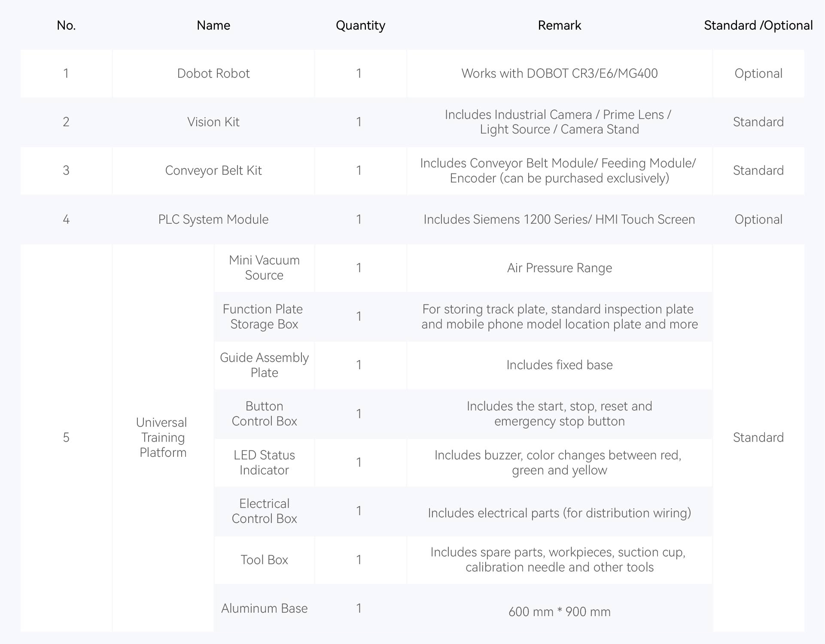The image size is (825, 644).
Task: Click the "Quantity" column header
Action: 360,25
